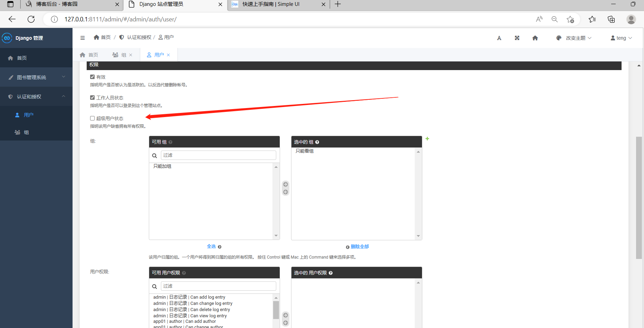
Task: Close the 博客后台 - 博客园 browser tab
Action: 117,4
